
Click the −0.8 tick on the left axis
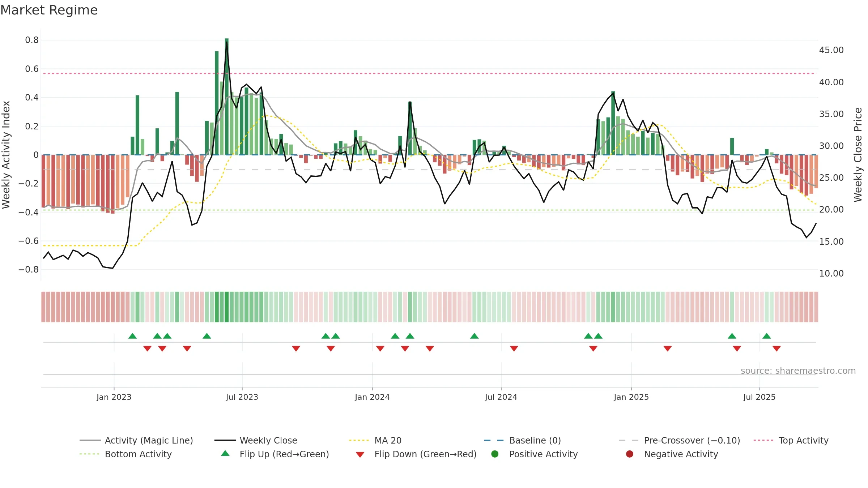(29, 270)
